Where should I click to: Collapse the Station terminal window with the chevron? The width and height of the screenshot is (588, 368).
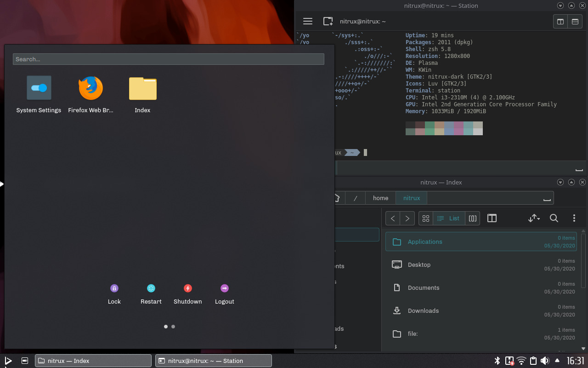[560, 6]
